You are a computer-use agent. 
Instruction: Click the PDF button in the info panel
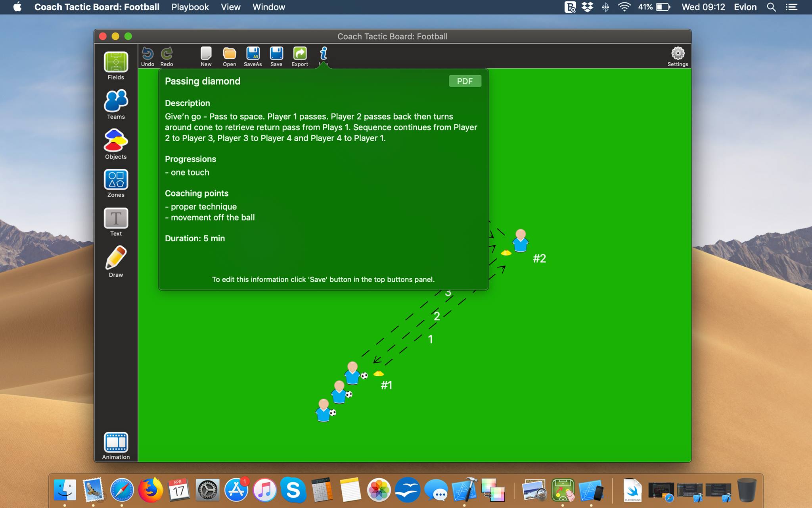(465, 81)
